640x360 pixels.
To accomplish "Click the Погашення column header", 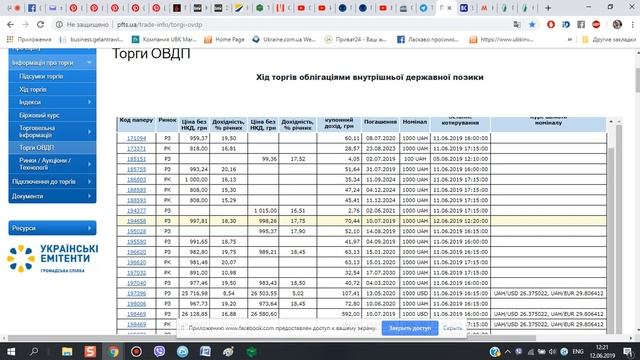I will coord(380,124).
